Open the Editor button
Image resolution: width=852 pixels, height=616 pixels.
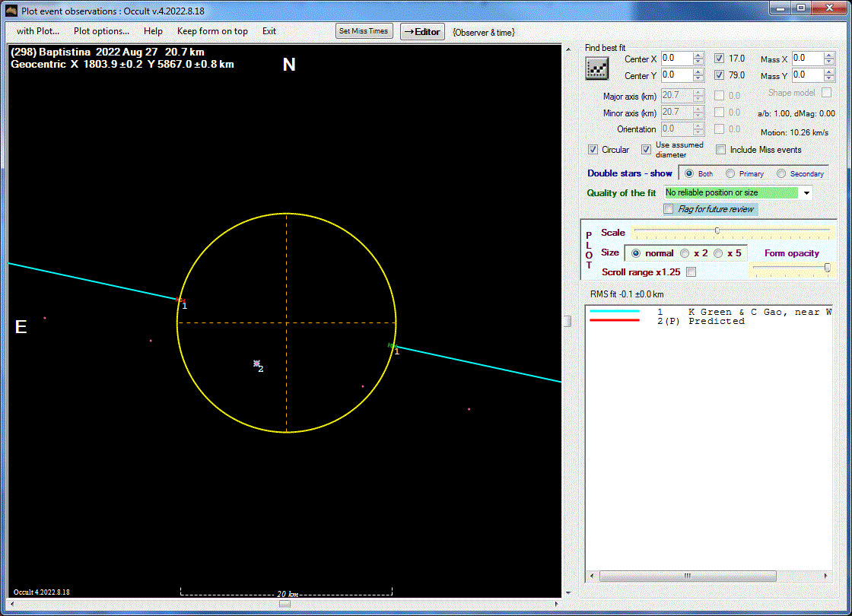422,31
